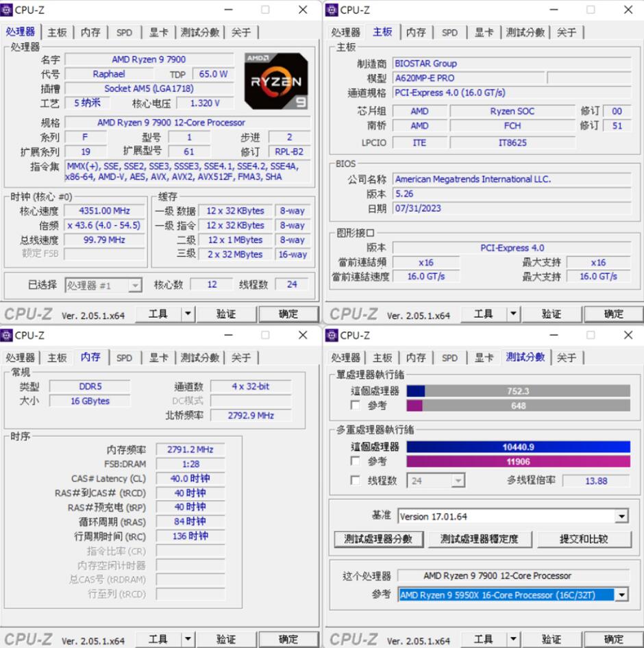Click the PCI-Express 4.0 (16.0 GT/s) bus spec value
This screenshot has width=644, height=648.
click(x=512, y=92)
